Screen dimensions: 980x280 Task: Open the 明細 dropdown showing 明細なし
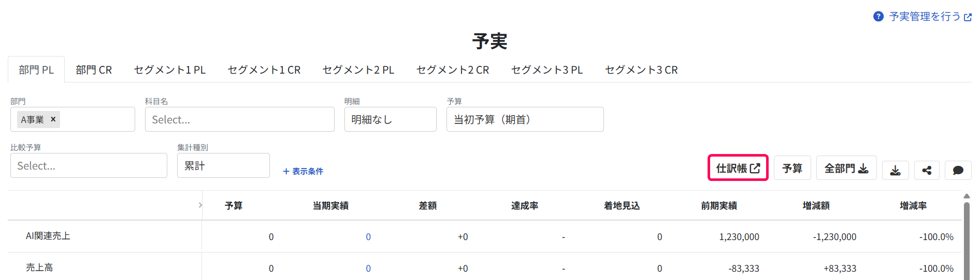(390, 119)
